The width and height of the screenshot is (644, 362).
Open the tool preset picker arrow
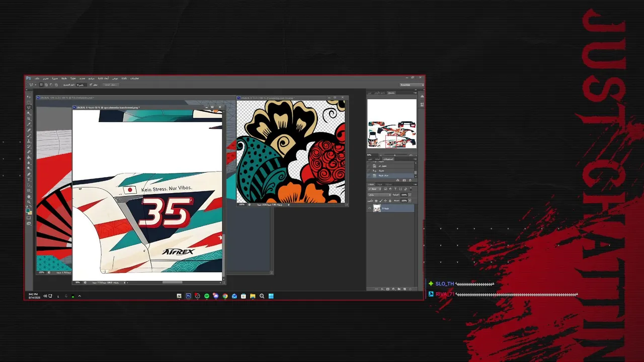[x=36, y=84]
